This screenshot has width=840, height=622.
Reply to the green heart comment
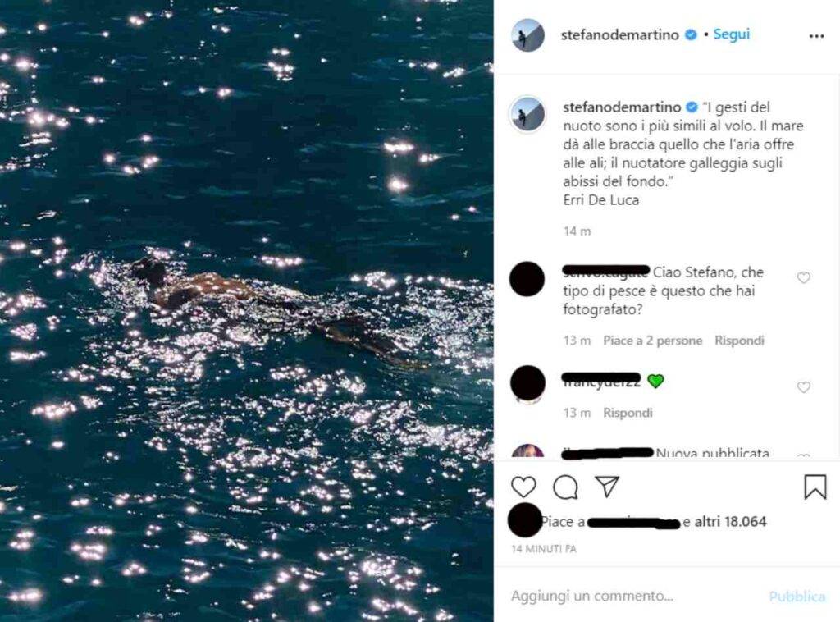coord(628,413)
